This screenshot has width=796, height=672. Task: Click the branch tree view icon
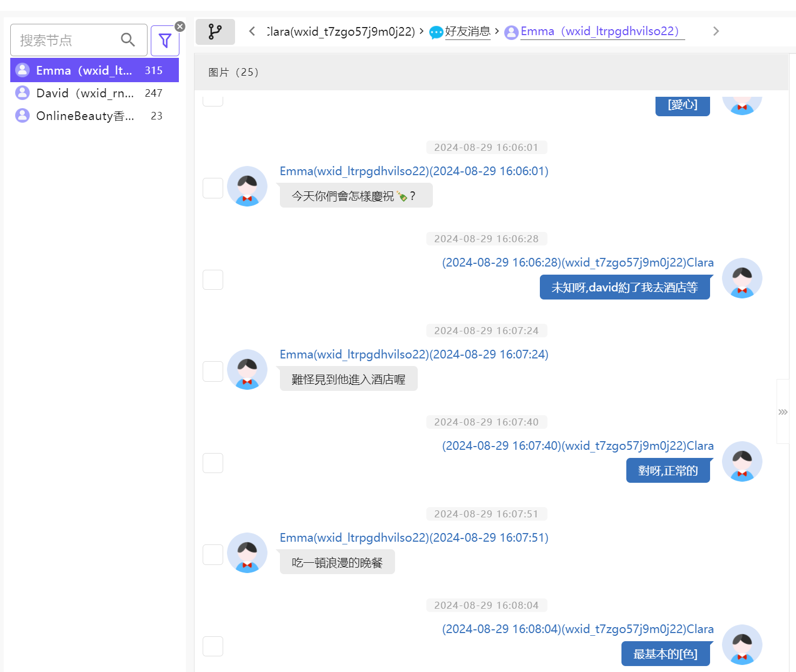click(x=215, y=32)
